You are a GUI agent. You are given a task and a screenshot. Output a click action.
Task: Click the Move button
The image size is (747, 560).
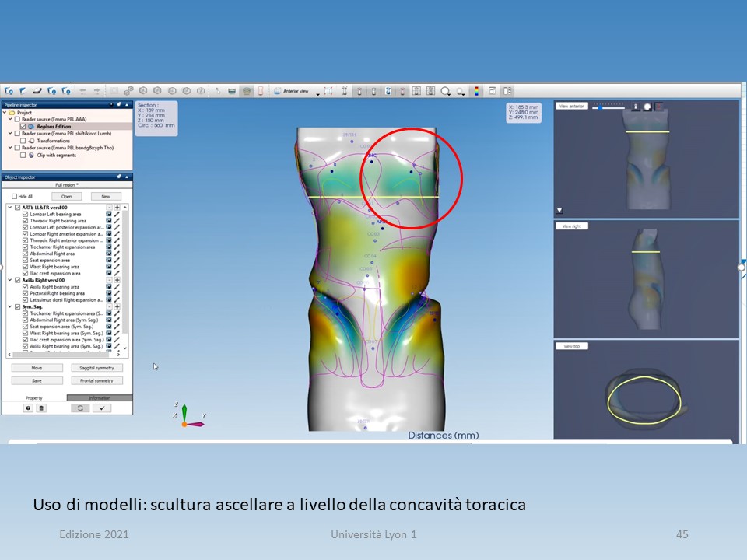click(x=37, y=368)
